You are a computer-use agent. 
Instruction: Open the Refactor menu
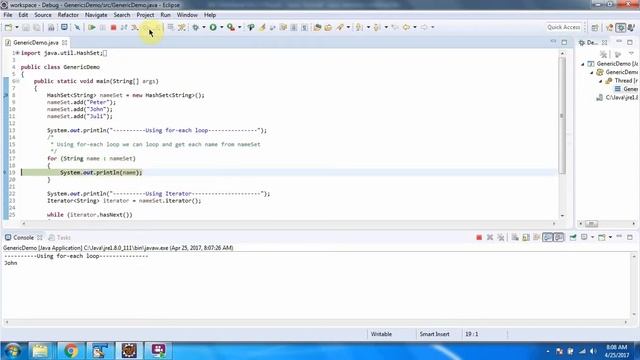pyautogui.click(x=68, y=15)
